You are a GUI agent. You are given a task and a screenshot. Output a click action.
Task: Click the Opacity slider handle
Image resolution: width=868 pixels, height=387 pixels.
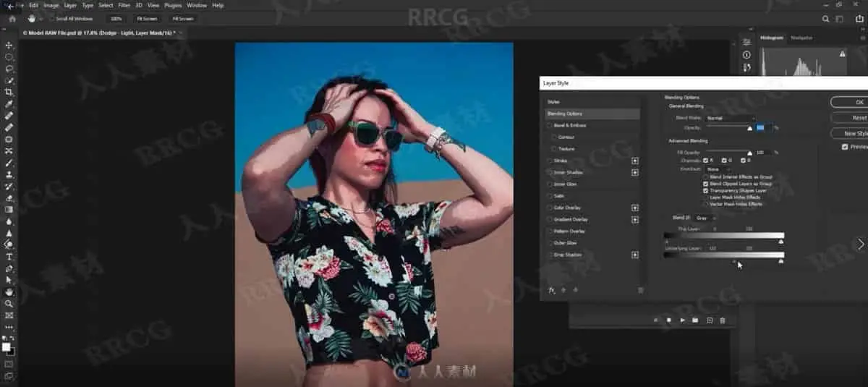[750, 128]
